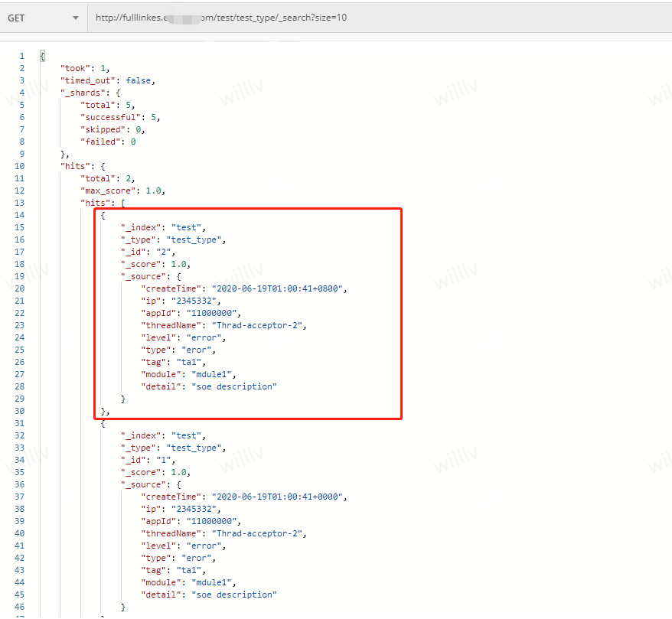Open the GET method dropdown

44,18
